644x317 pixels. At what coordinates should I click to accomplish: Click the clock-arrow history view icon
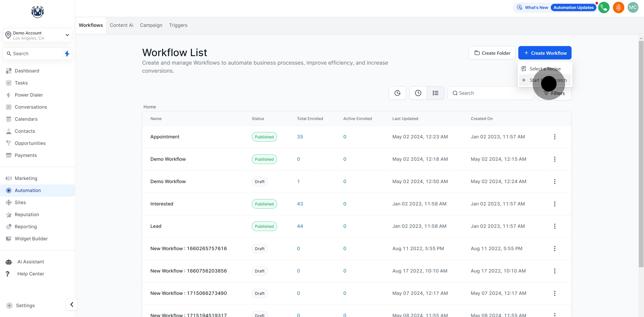click(397, 93)
